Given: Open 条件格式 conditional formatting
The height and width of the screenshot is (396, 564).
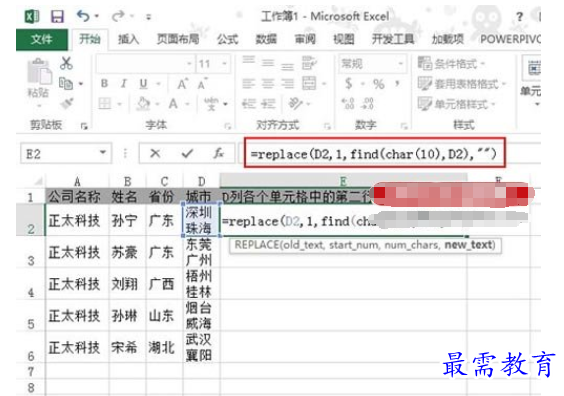Looking at the screenshot, I should pos(451,64).
